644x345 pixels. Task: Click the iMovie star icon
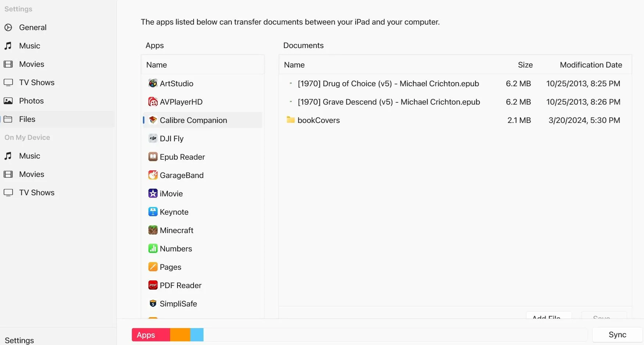pyautogui.click(x=153, y=193)
